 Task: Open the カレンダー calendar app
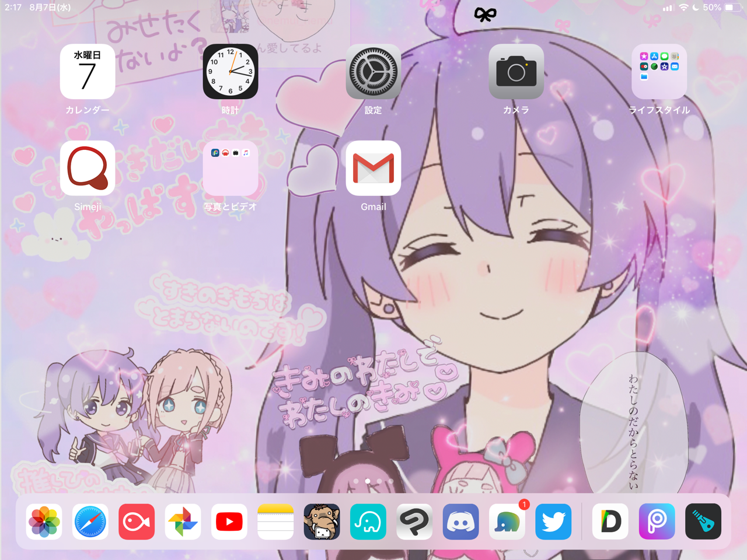point(88,71)
